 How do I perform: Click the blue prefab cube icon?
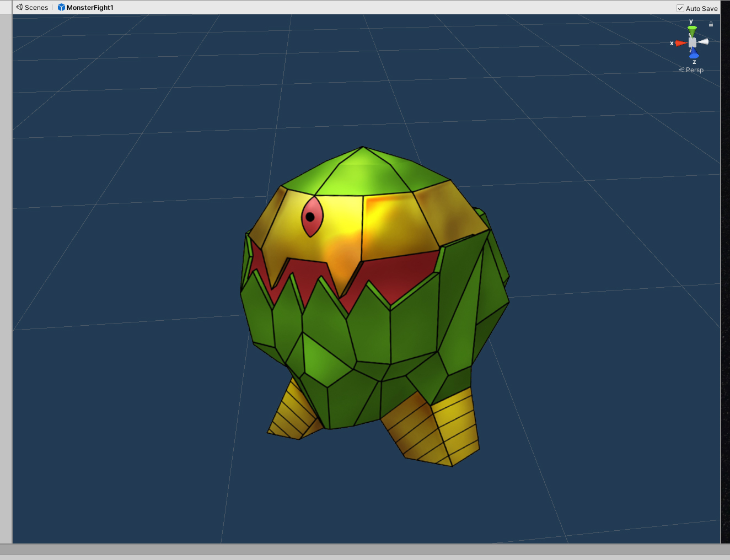coord(61,7)
